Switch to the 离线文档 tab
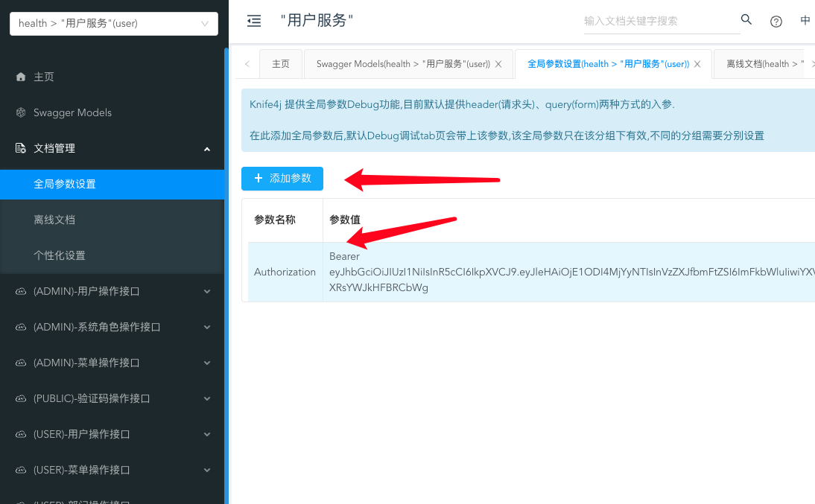815x504 pixels. click(759, 64)
